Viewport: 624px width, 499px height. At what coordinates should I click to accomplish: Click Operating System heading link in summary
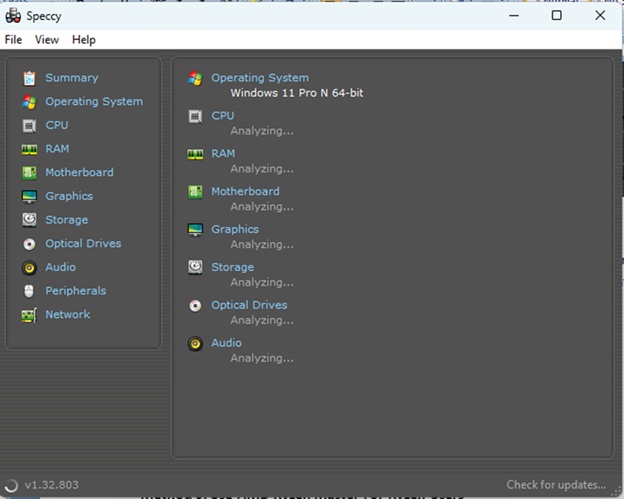(260, 78)
